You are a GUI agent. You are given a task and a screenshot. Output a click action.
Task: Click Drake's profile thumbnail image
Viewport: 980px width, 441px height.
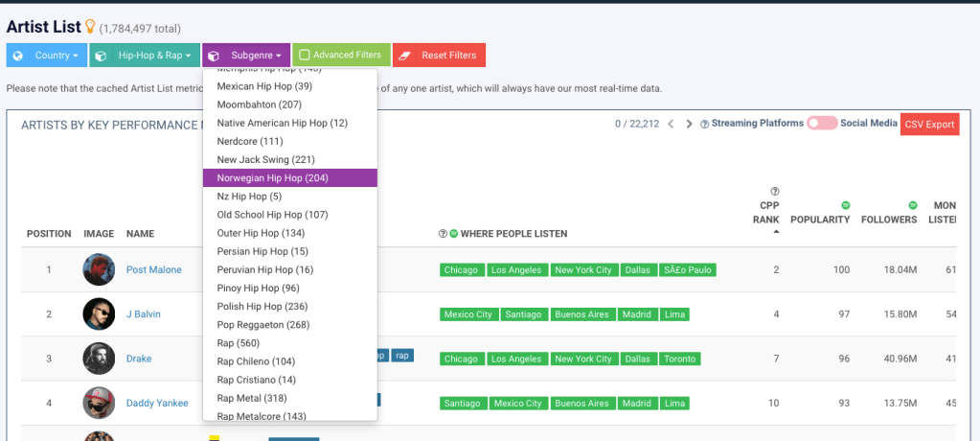pos(99,359)
